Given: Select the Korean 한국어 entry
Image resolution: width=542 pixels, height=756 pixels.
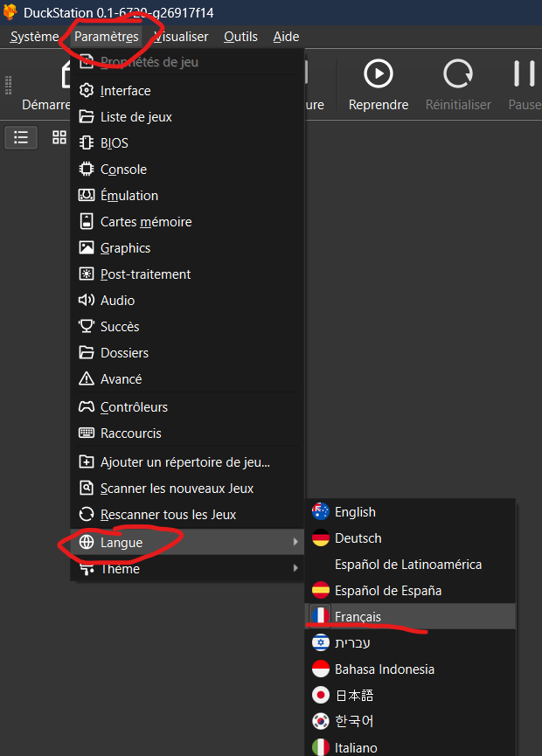Looking at the screenshot, I should [x=410, y=721].
